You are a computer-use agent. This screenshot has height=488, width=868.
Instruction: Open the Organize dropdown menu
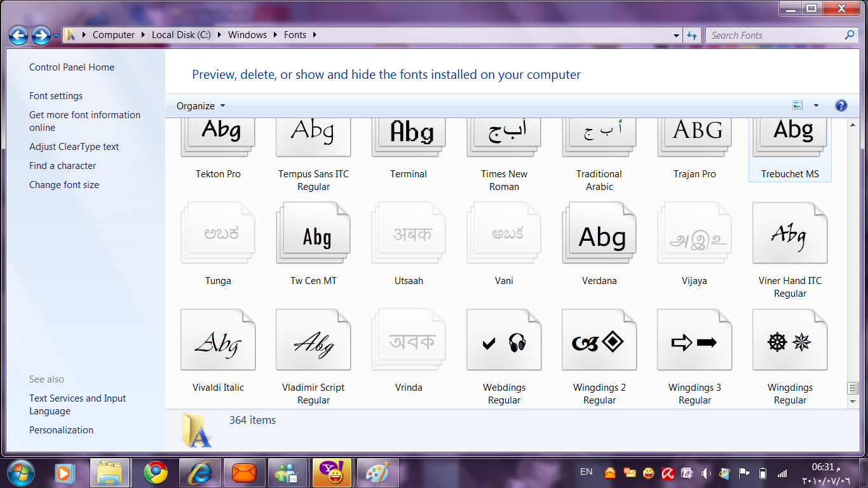(x=201, y=106)
